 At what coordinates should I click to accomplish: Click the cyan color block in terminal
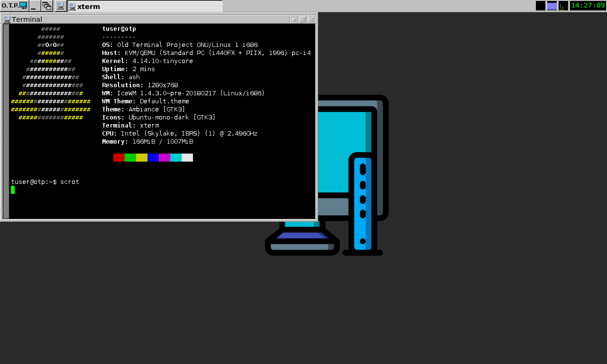coord(176,157)
